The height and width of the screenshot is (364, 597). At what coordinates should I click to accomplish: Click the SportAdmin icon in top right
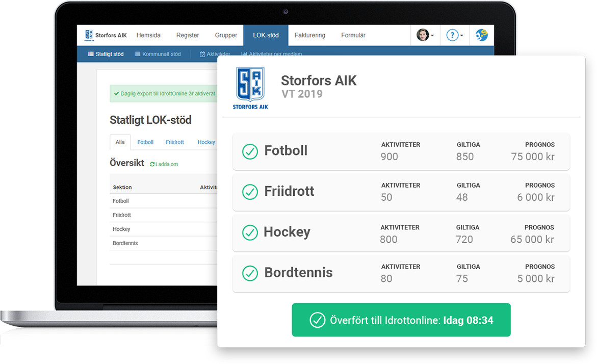481,35
